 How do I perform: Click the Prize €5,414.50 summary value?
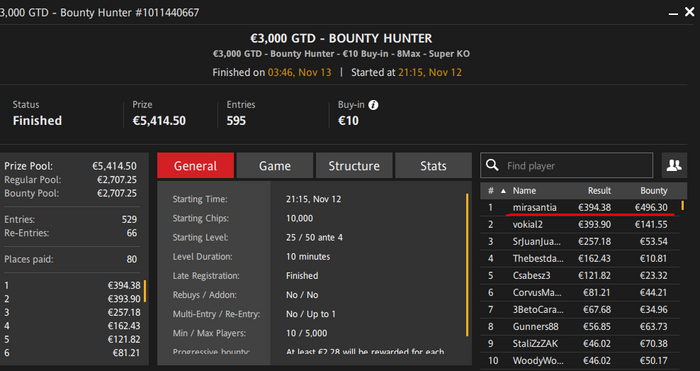pos(159,121)
